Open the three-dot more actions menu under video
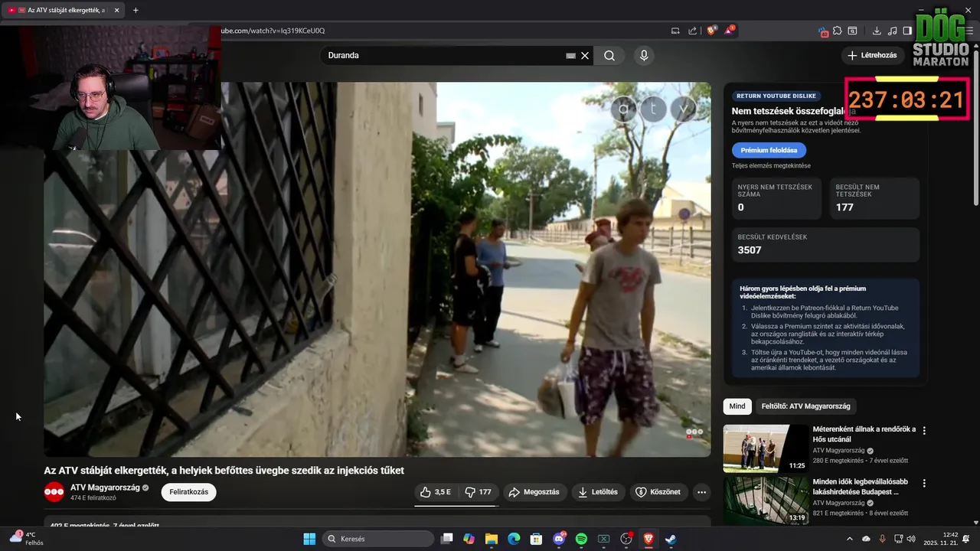Viewport: 980px width, 551px height. (x=701, y=492)
